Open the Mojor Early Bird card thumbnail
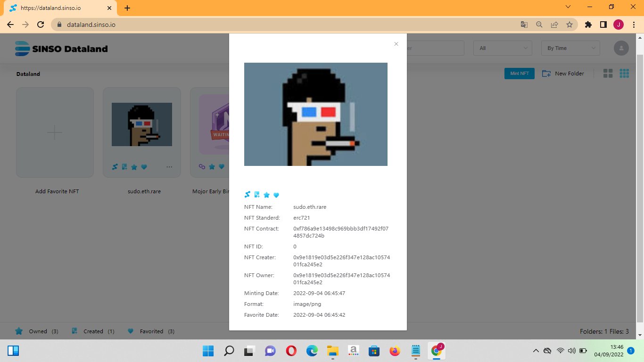Image resolution: width=644 pixels, height=362 pixels. [x=214, y=124]
